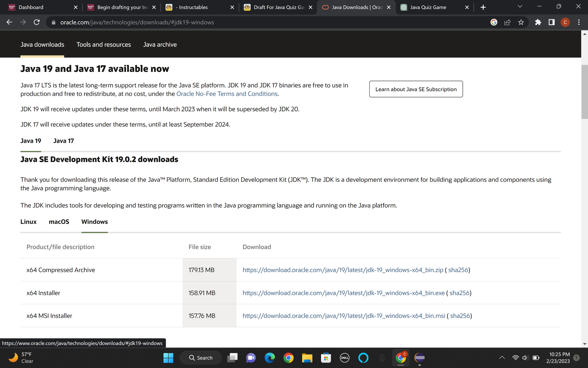The height and width of the screenshot is (368, 588).
Task: Open the Dell app on the taskbar
Action: click(345, 358)
